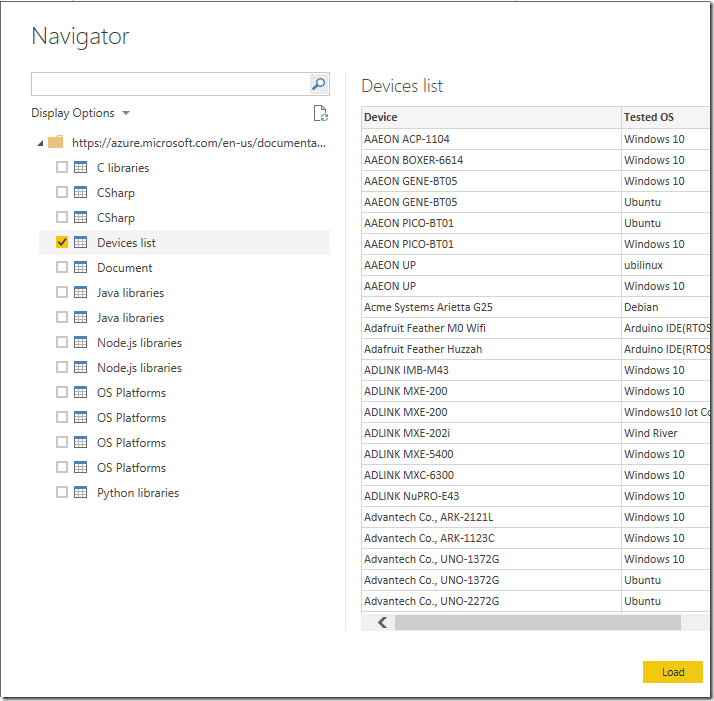Click the ADLINK MXE-5400 cell

[x=491, y=454]
